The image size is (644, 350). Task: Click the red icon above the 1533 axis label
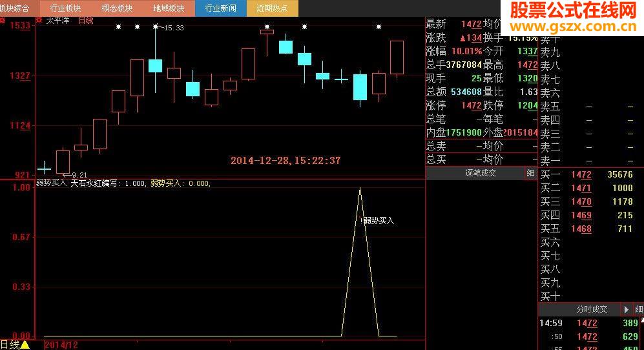tap(3, 20)
